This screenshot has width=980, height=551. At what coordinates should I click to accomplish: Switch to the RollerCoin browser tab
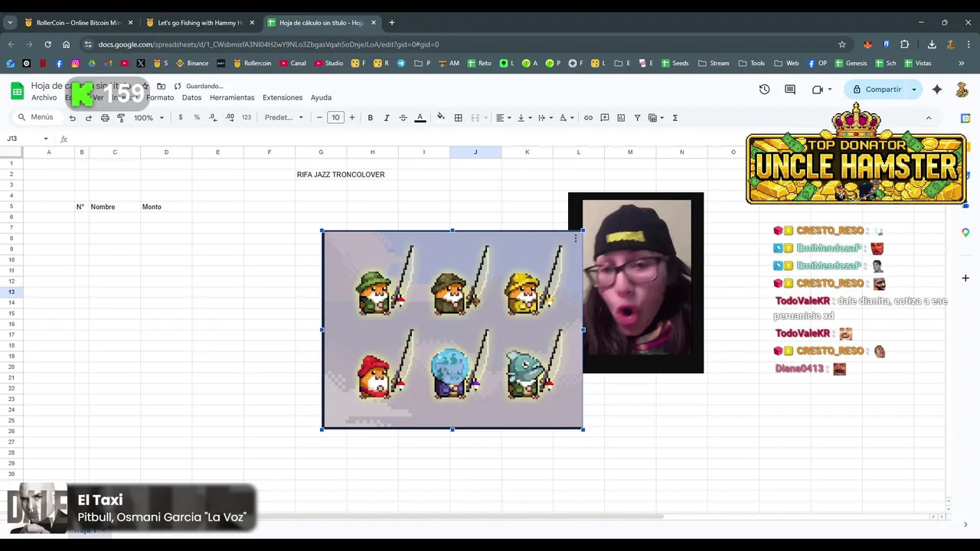pyautogui.click(x=77, y=23)
